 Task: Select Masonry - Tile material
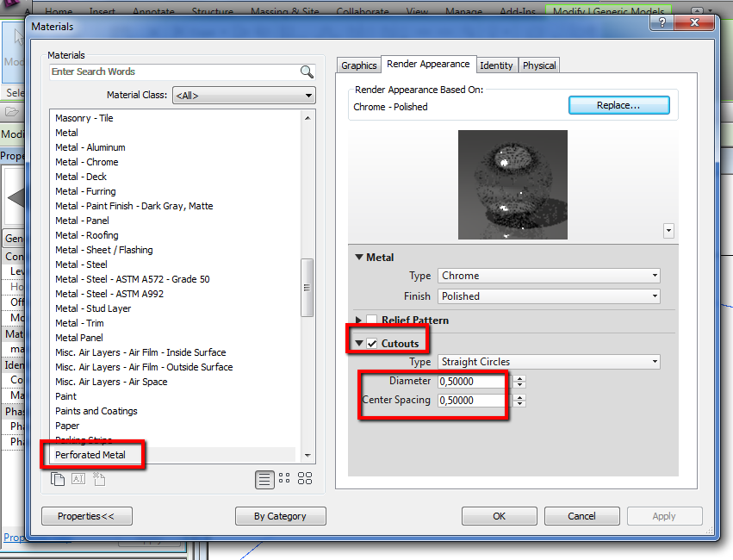point(84,118)
